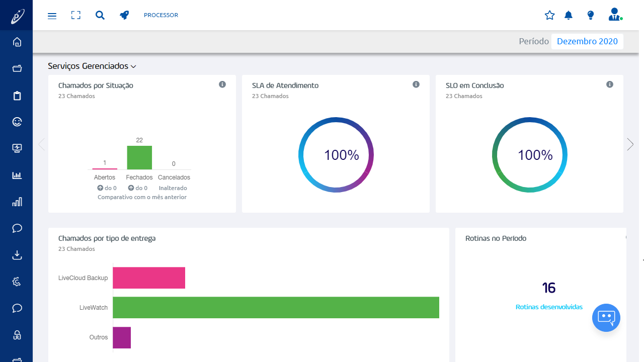Click the Chamados por tipo de entrega title
644x362 pixels.
tap(107, 238)
